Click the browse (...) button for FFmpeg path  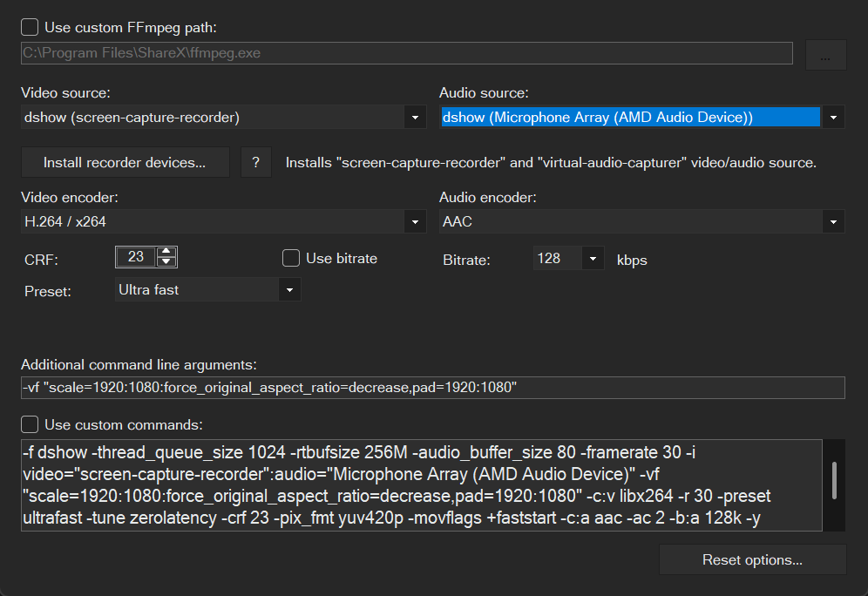[825, 54]
